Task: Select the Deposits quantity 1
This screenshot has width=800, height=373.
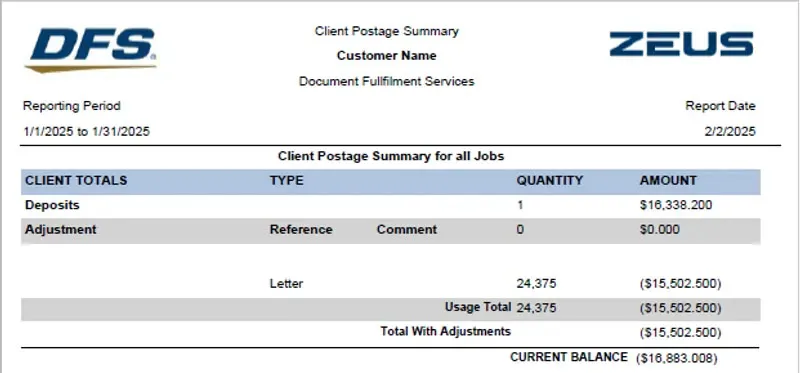Action: pos(520,206)
